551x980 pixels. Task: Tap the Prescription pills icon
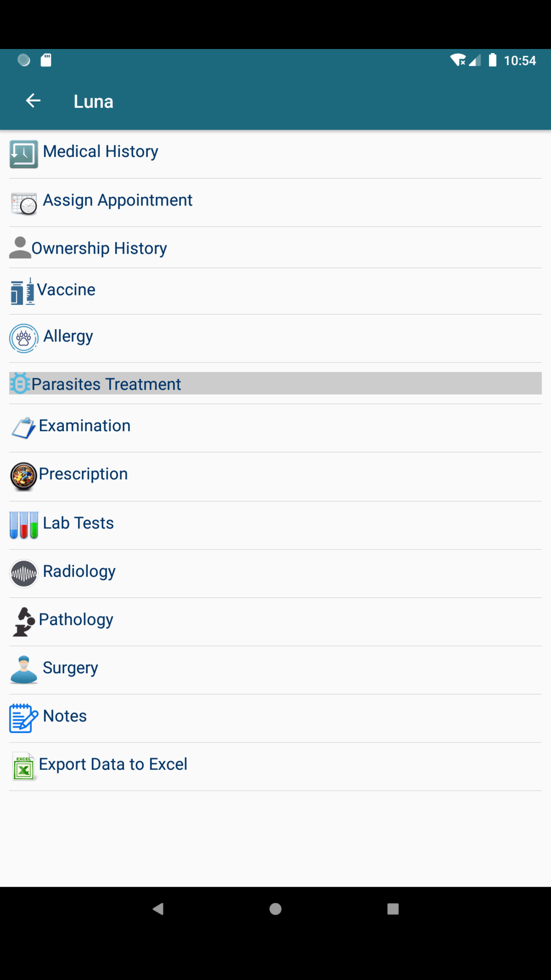pyautogui.click(x=23, y=476)
